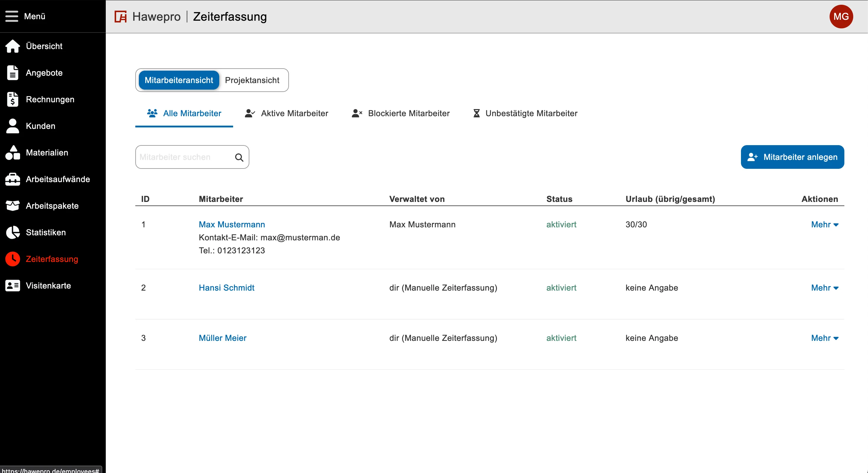Go to the Kunden page
Viewport: 868px width, 473px height.
click(40, 126)
